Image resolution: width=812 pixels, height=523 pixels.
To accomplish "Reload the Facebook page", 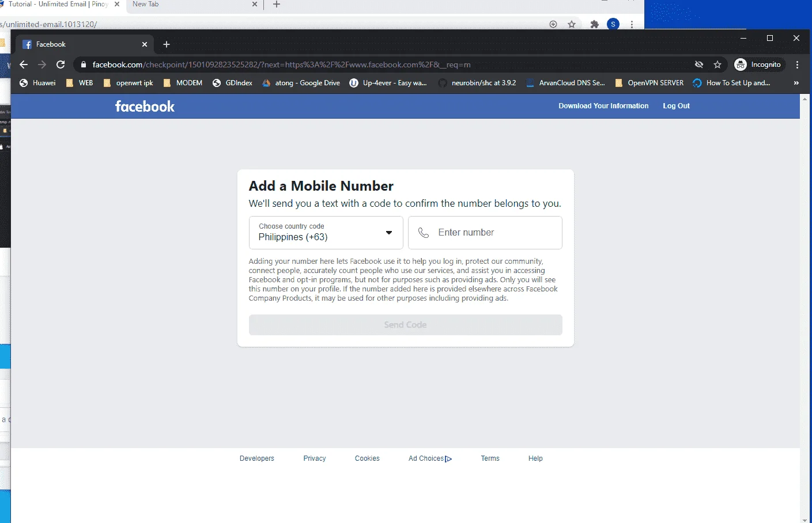I will (61, 65).
